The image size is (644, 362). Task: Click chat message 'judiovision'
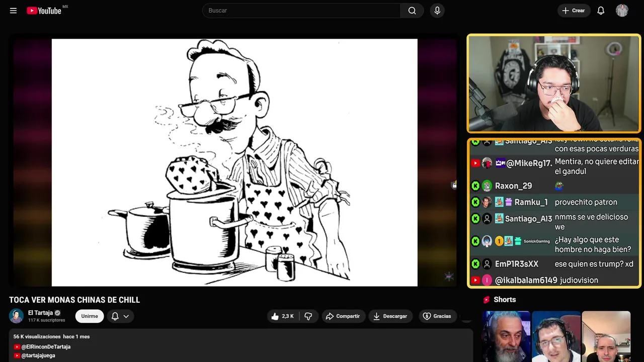(x=579, y=280)
